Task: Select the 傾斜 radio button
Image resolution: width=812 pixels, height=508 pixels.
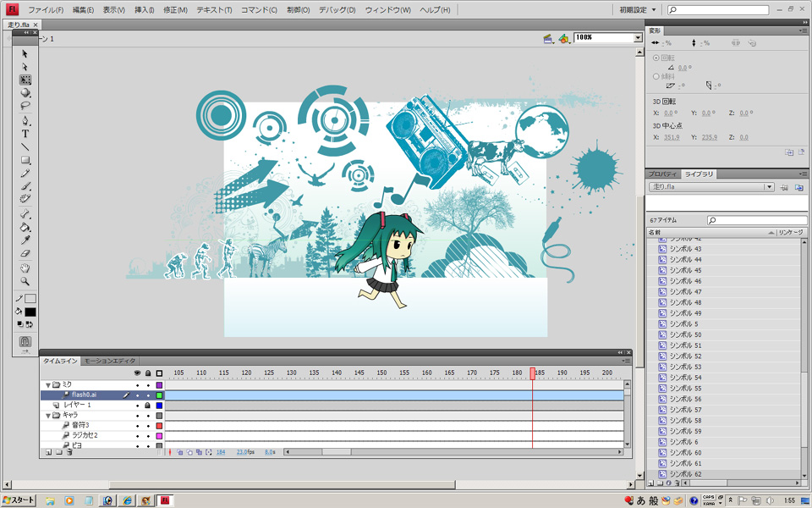Action: 656,76
